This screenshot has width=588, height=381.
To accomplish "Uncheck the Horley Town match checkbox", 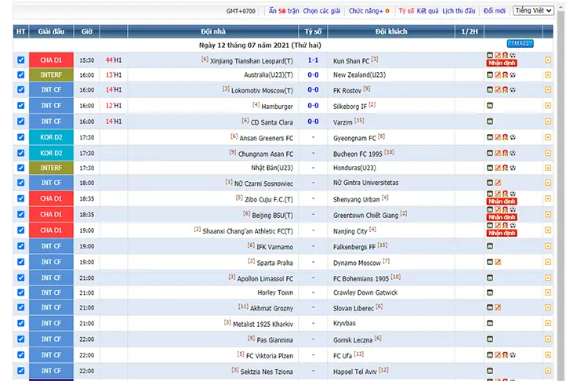I will [21, 292].
